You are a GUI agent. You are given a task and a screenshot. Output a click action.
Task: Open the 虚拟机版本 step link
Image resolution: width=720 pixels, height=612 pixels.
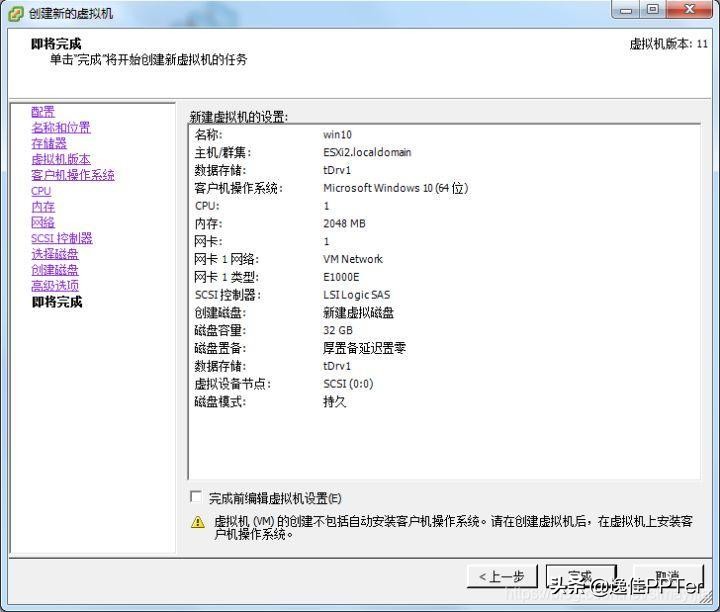(61, 159)
